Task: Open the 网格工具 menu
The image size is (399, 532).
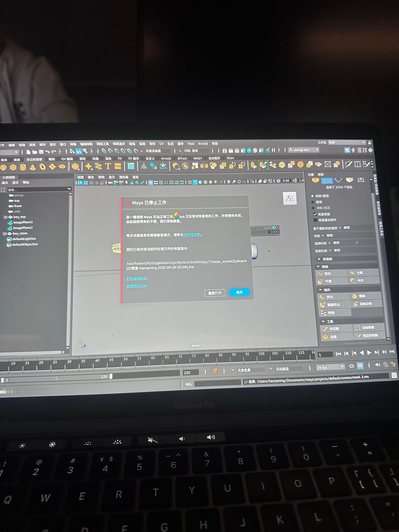Action: click(103, 144)
